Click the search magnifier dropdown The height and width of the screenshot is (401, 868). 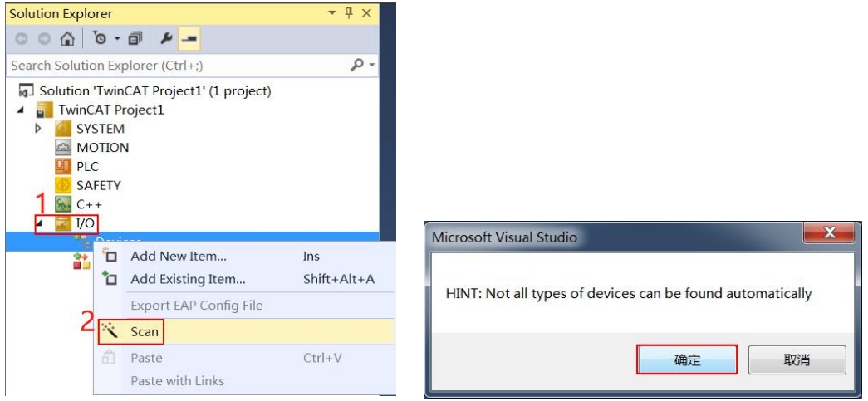point(364,65)
